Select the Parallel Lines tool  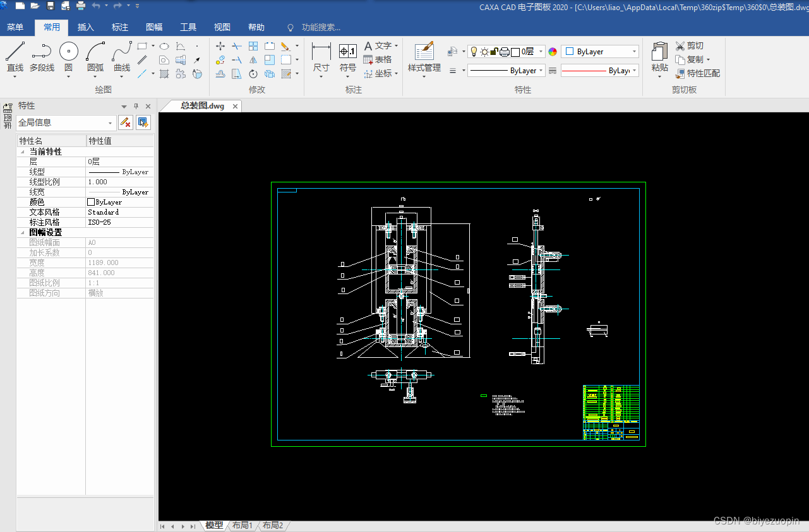[142, 60]
